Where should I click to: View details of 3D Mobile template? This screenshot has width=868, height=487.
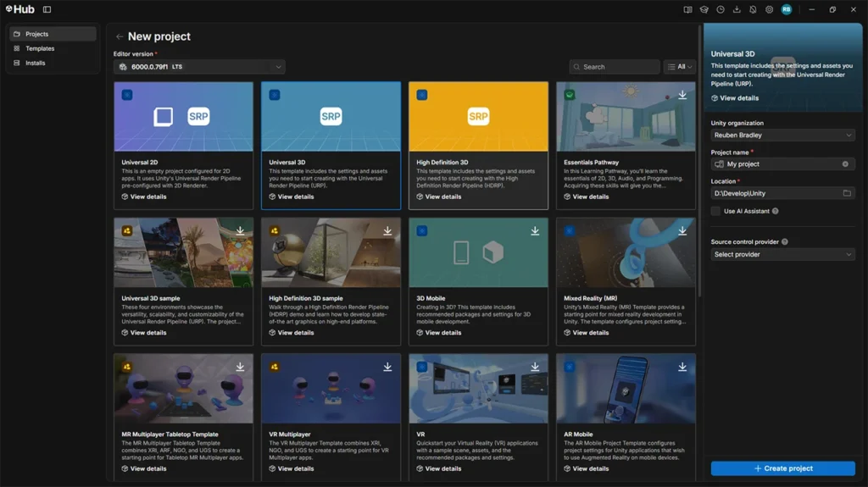(439, 333)
